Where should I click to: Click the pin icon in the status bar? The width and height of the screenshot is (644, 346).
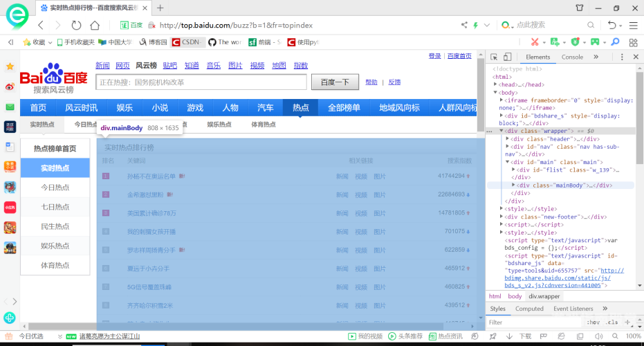[x=493, y=336]
